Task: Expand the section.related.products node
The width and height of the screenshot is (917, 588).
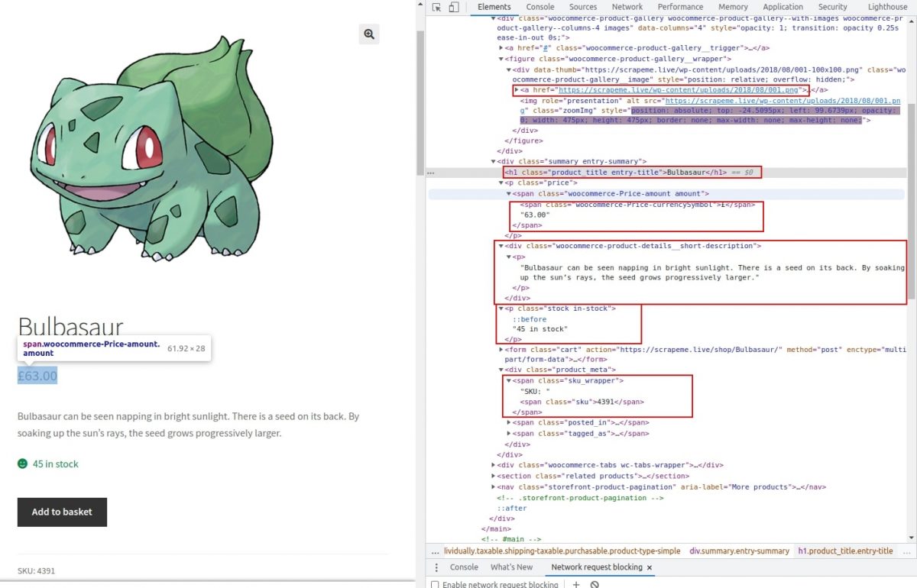Action: click(x=494, y=476)
